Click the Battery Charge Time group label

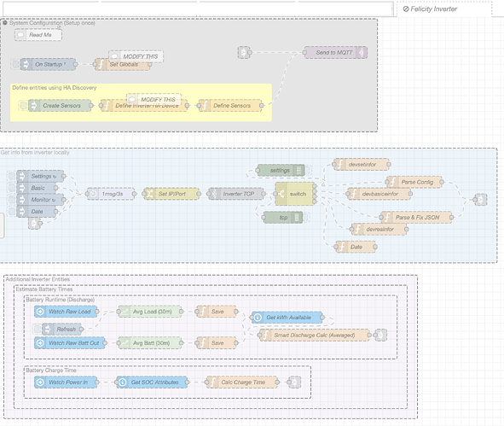point(51,371)
